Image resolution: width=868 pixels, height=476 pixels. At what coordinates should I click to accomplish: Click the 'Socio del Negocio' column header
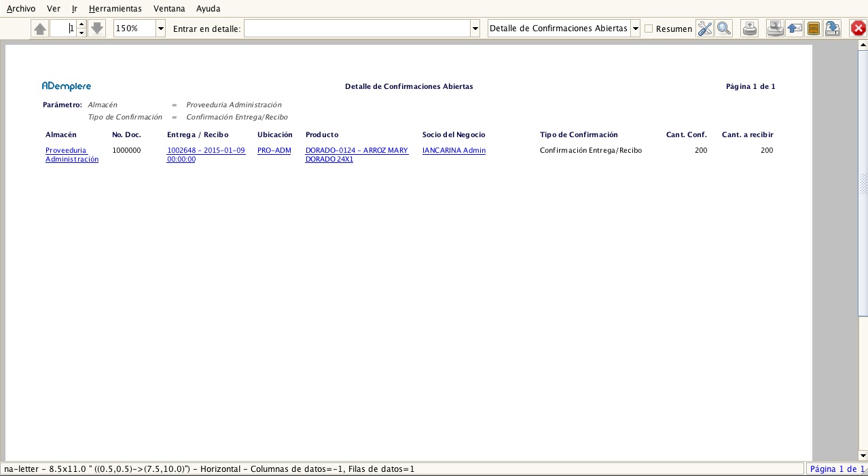point(454,134)
